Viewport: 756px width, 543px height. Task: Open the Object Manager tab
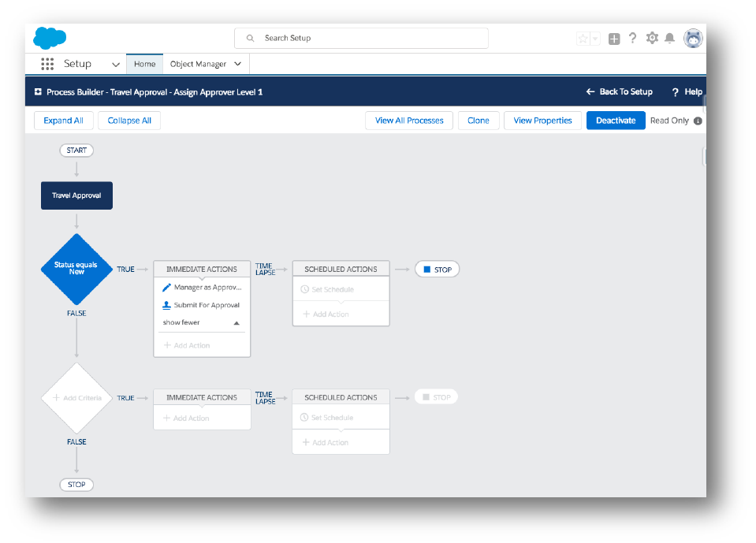(198, 64)
